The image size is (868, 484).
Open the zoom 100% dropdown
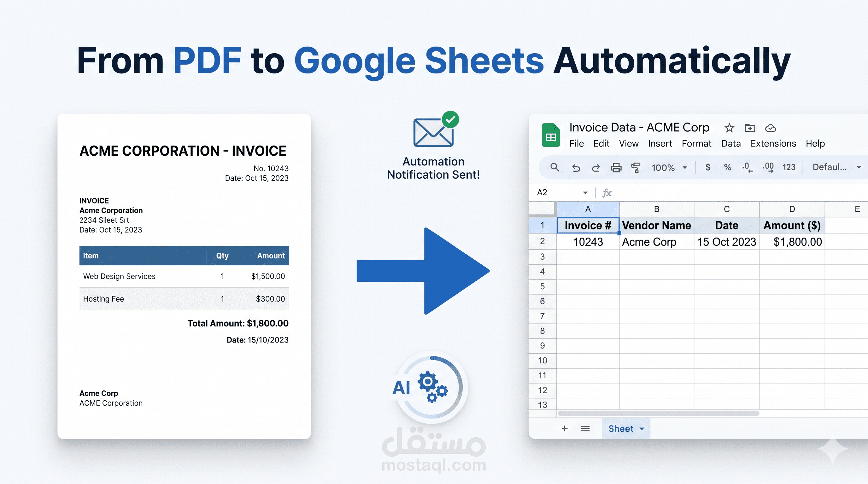669,167
